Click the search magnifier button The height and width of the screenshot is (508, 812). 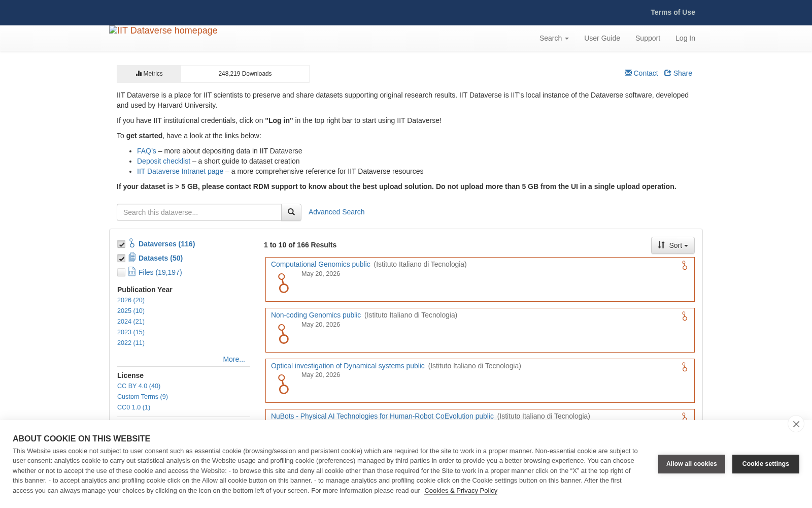291,212
